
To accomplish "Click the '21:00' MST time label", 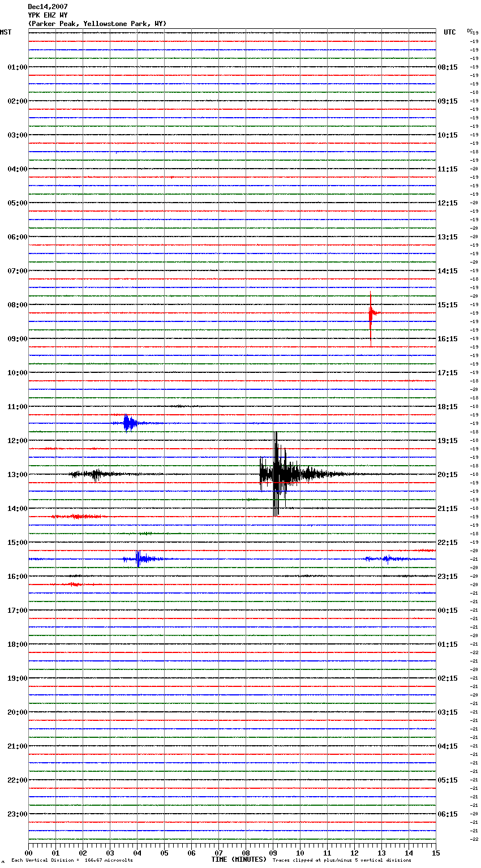I will pyautogui.click(x=18, y=746).
